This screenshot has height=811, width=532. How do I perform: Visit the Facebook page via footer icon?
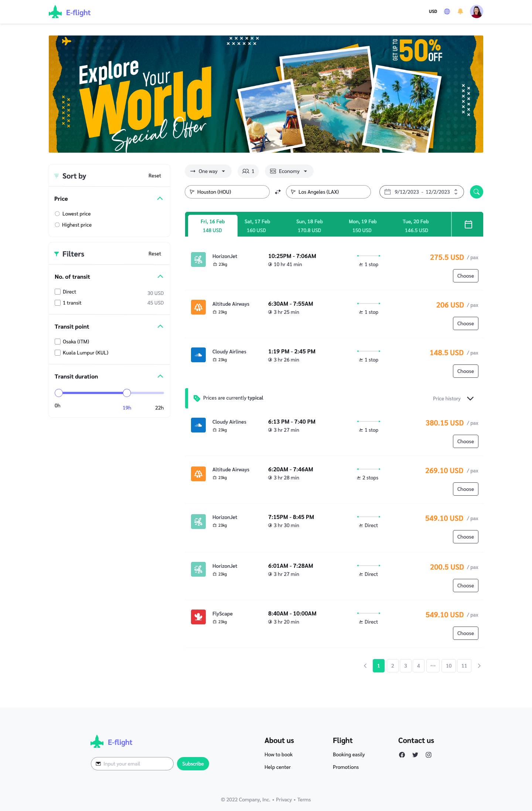(x=402, y=755)
